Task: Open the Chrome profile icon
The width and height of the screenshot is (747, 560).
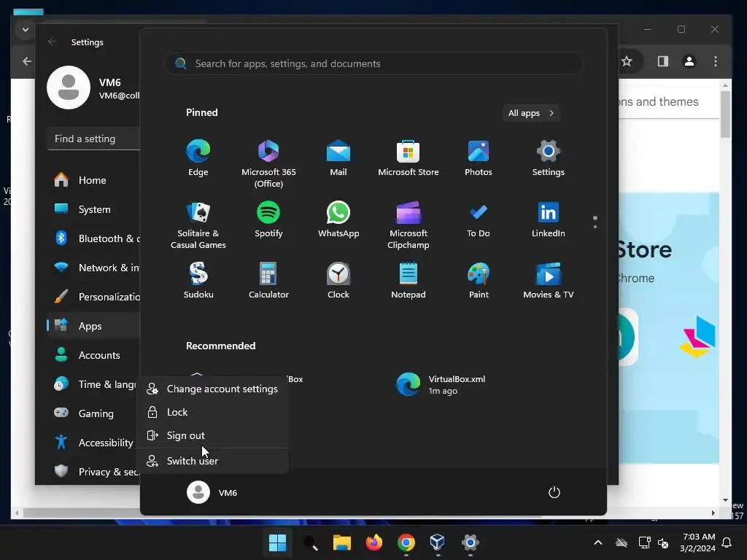Action: (689, 61)
